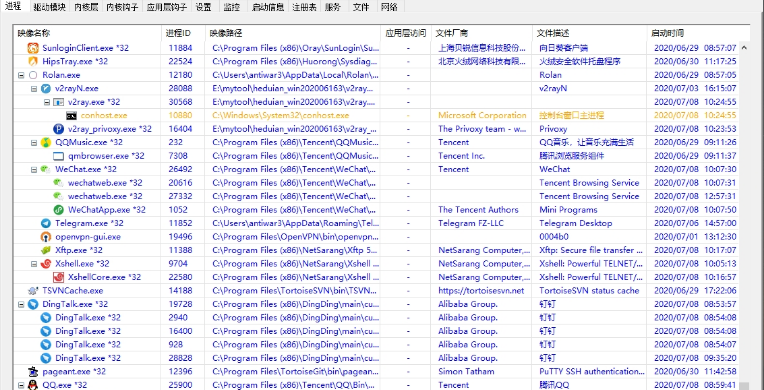Sort by the 文件厂商 column header

pyautogui.click(x=482, y=33)
